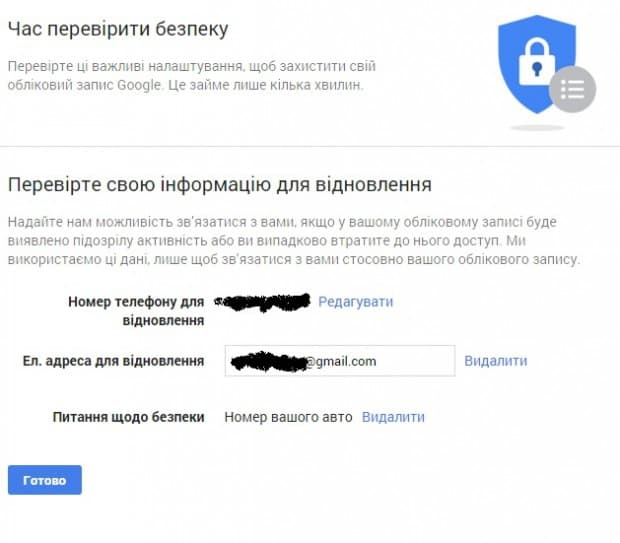Click the @gmail.com text in the email field
Viewport: 620px width, 543px height.
point(341,361)
